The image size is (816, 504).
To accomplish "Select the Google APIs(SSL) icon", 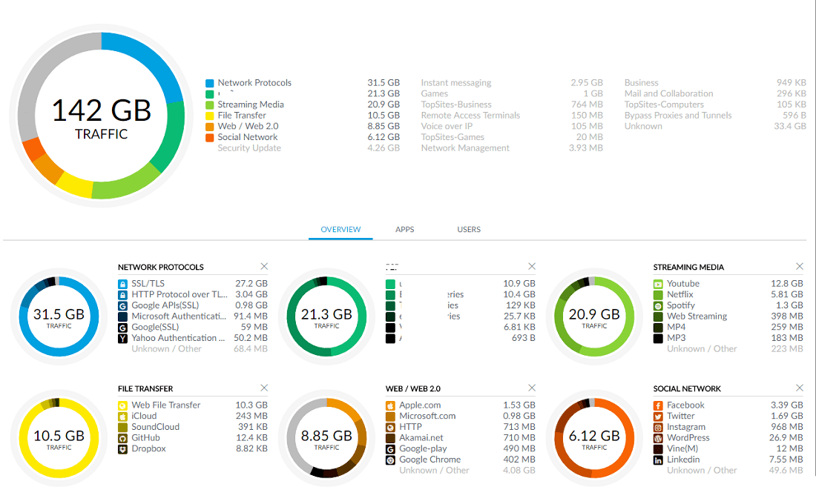I will coord(122,306).
